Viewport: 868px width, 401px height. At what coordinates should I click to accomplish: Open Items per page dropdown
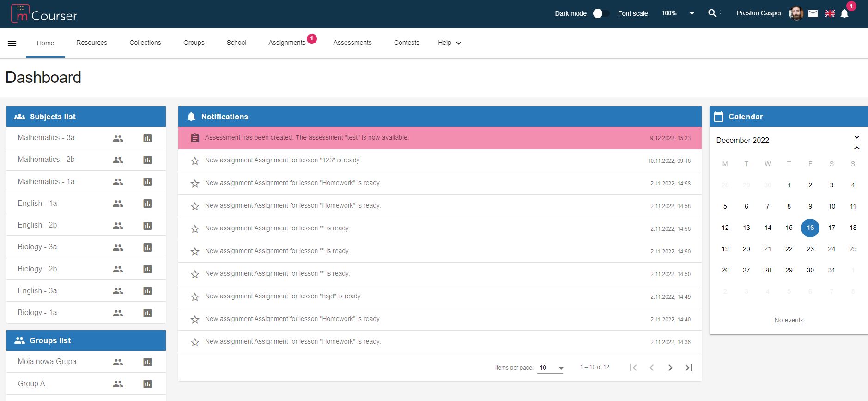(551, 368)
